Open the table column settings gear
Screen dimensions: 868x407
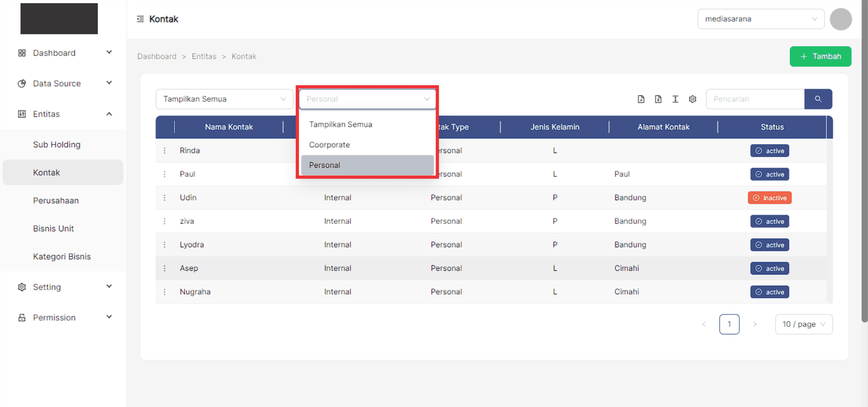693,99
